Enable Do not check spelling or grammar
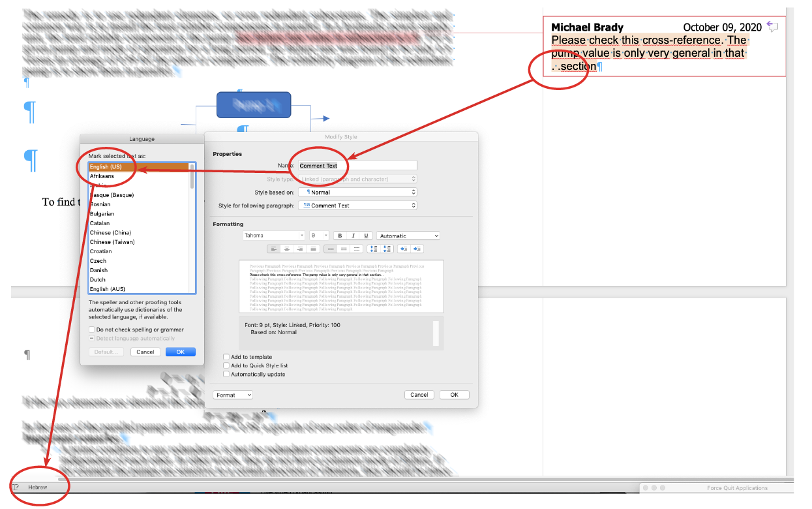 (92, 330)
